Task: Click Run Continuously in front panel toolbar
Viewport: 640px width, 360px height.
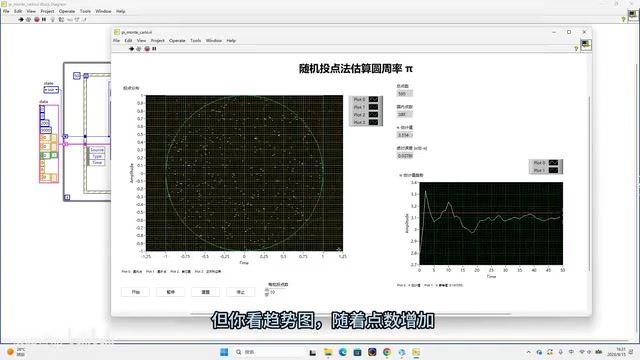Action: click(x=139, y=49)
